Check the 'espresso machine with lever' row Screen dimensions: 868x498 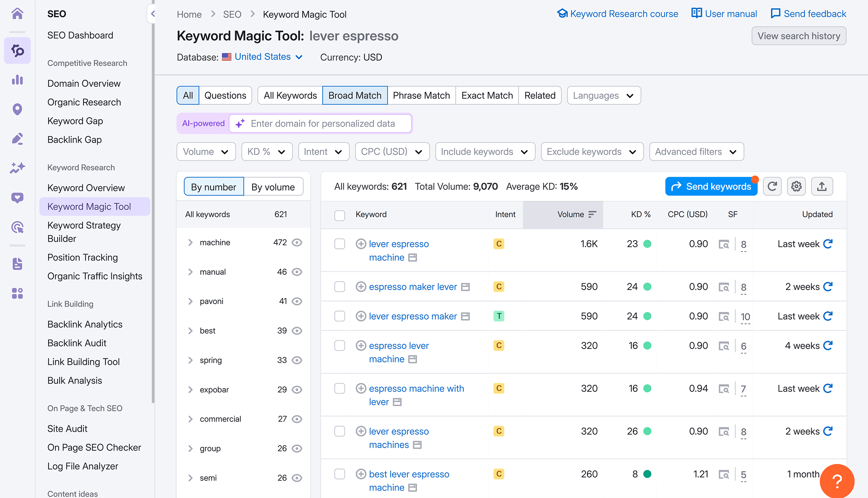tap(340, 388)
